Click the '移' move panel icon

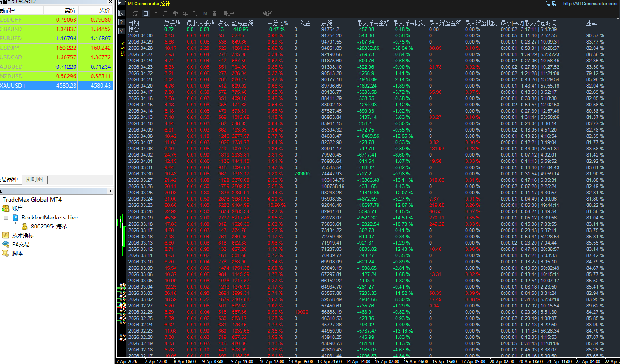click(x=121, y=13)
